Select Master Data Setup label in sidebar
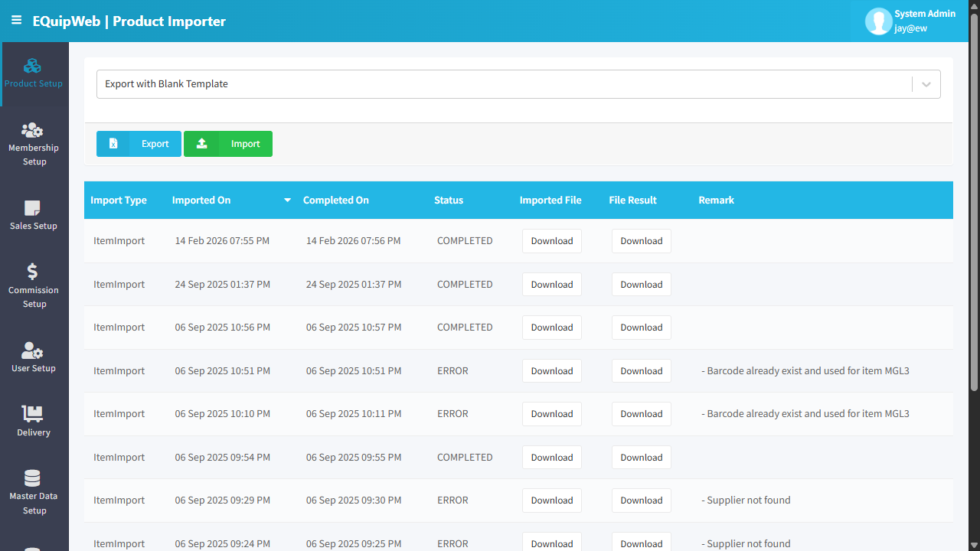980x551 pixels. click(34, 503)
